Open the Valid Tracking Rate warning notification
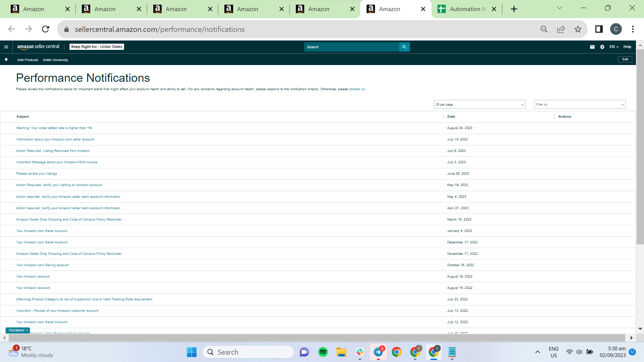Screen dimensions: 644x362 click(84, 299)
